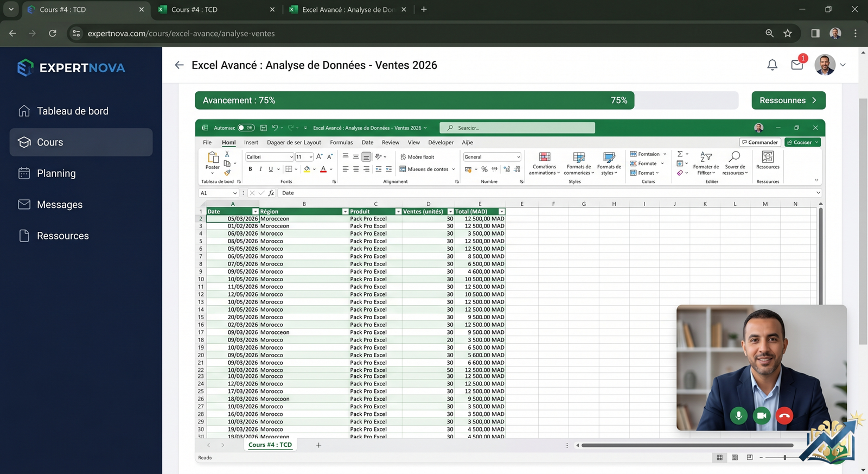
Task: Click the Bold formatting icon
Action: coord(250,169)
